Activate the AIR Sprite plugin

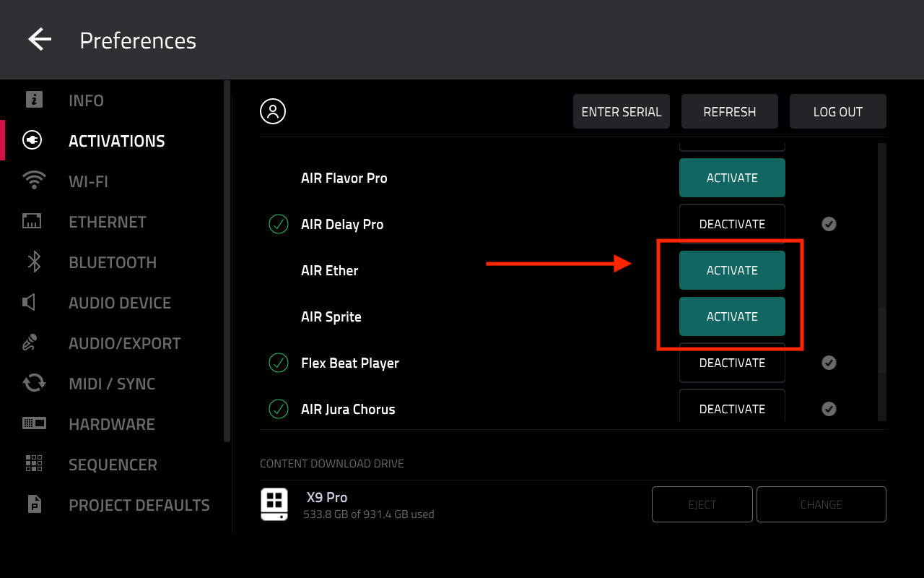pyautogui.click(x=732, y=316)
